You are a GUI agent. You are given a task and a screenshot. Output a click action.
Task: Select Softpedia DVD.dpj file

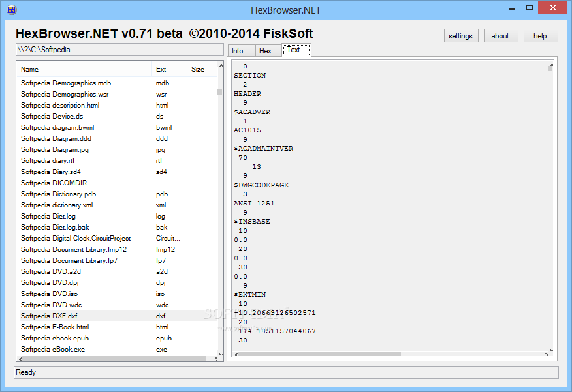pyautogui.click(x=118, y=282)
